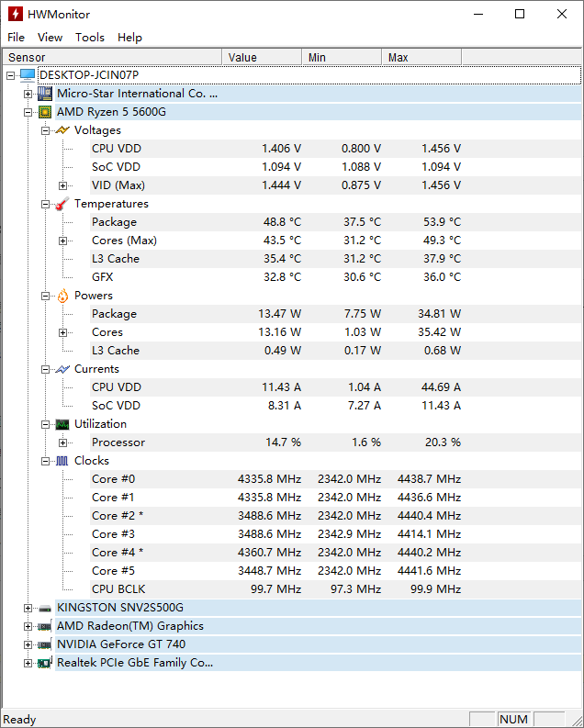584x728 pixels.
Task: Select the DESKTOP-JCIN07P root item
Action: [x=89, y=75]
